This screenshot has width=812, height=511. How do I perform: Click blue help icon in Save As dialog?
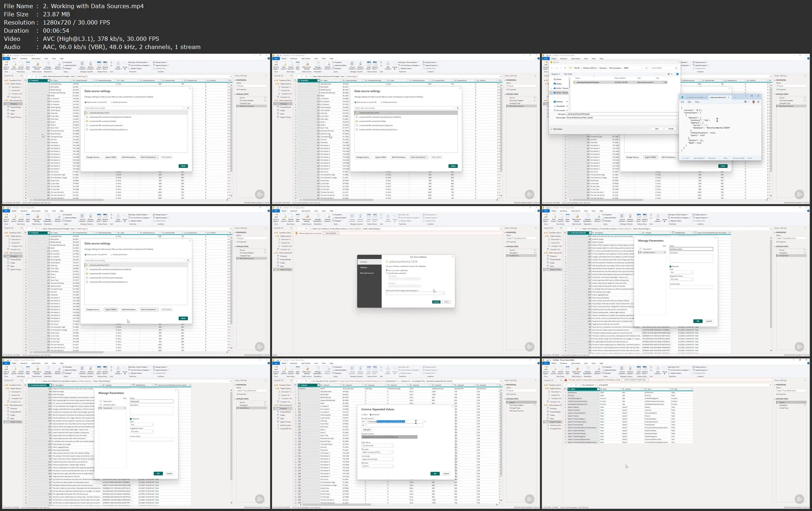[677, 74]
